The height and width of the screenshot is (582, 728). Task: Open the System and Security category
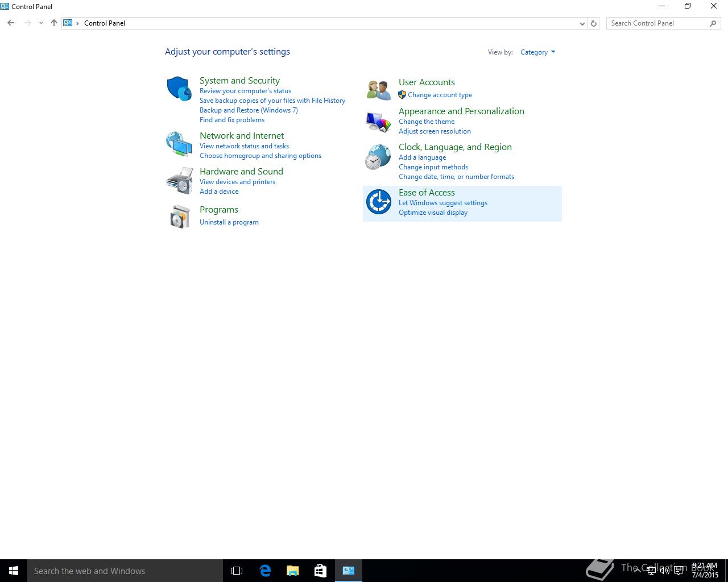[239, 81]
